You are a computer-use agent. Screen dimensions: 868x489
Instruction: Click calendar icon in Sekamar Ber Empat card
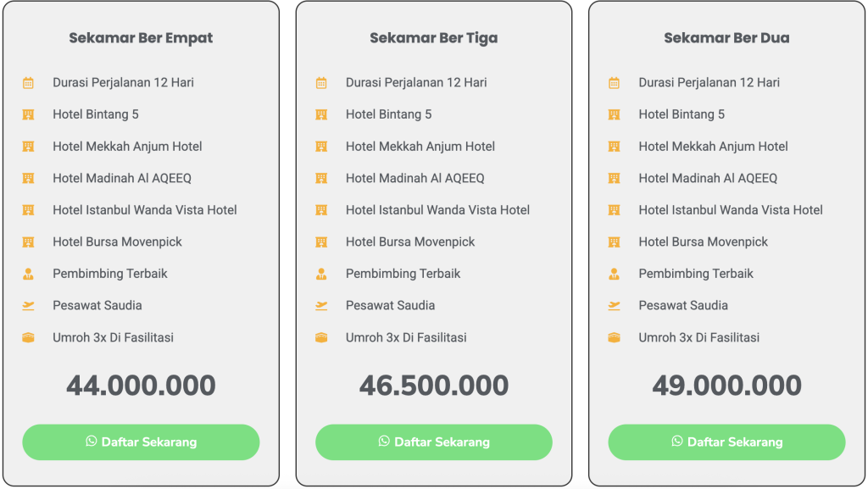28,83
